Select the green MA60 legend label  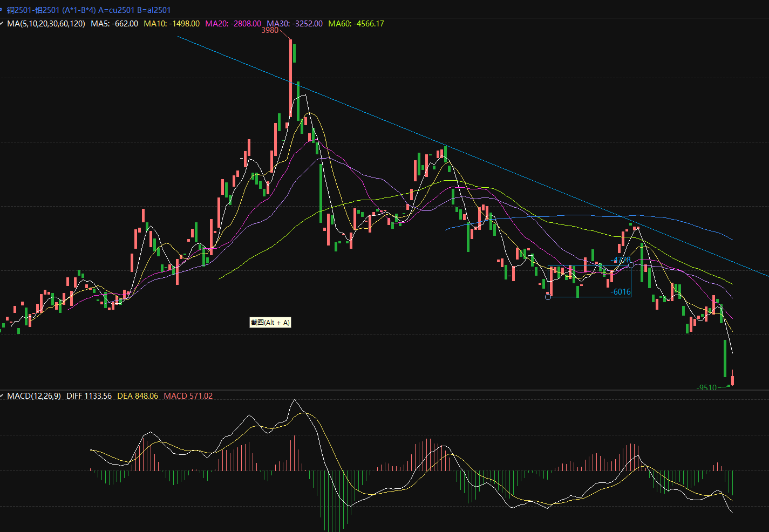pos(356,24)
